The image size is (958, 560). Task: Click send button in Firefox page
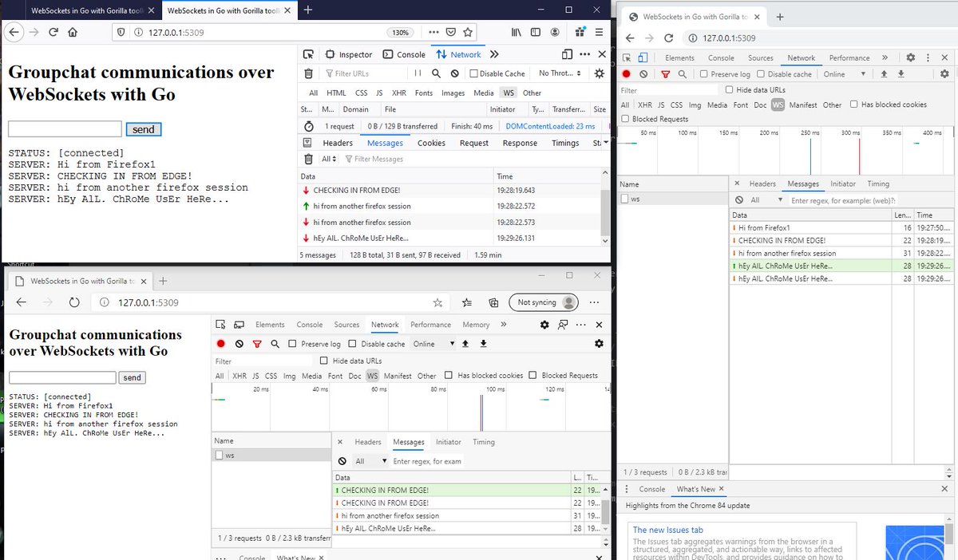point(144,129)
